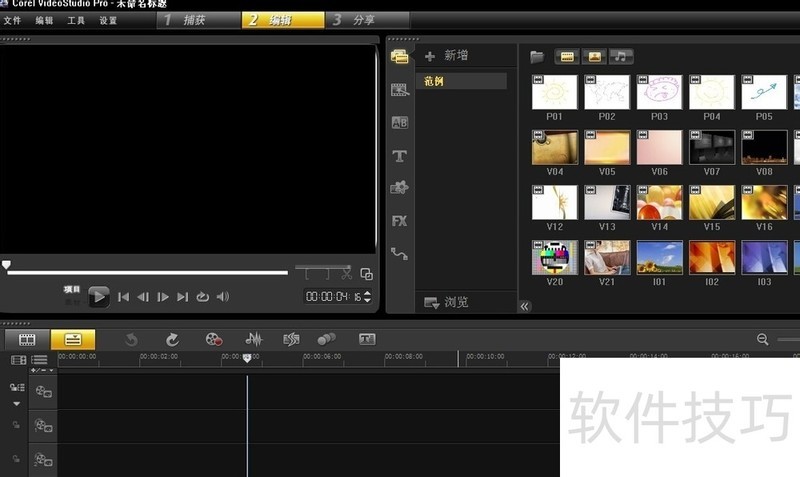Open the Graphic library icon in sidebar
Viewport: 800px width, 477px height.
[x=399, y=188]
